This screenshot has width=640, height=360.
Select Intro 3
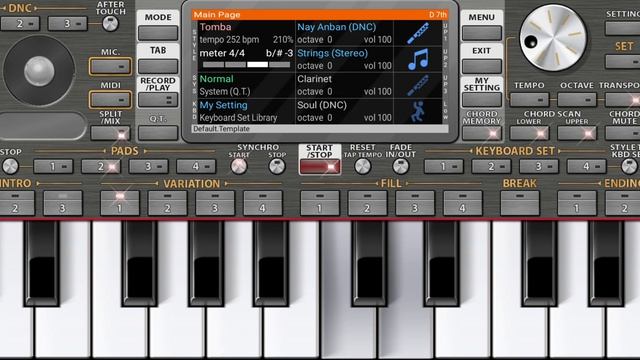(63, 203)
